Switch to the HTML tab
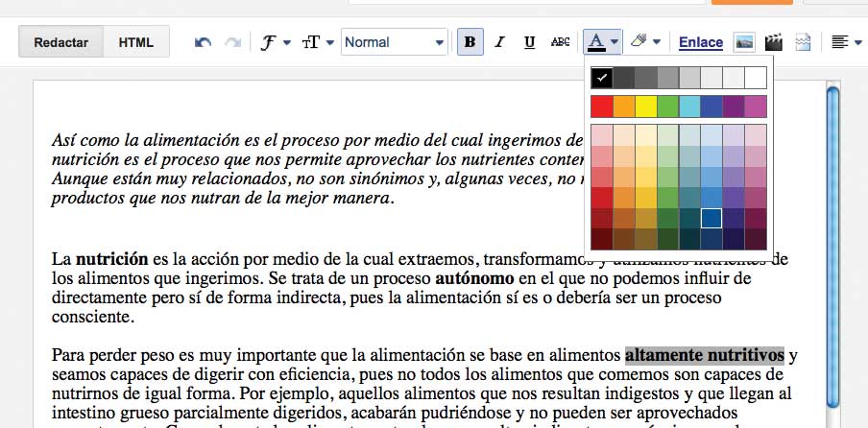This screenshot has width=868, height=428. pos(135,42)
